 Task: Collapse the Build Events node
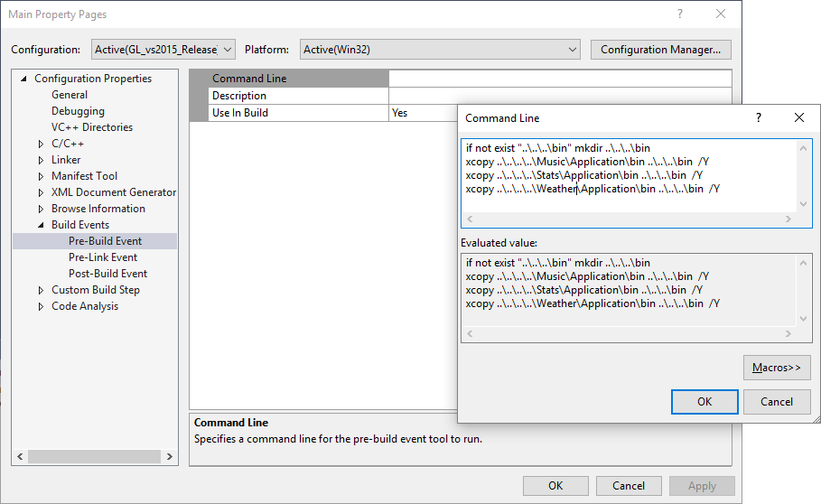(x=41, y=226)
